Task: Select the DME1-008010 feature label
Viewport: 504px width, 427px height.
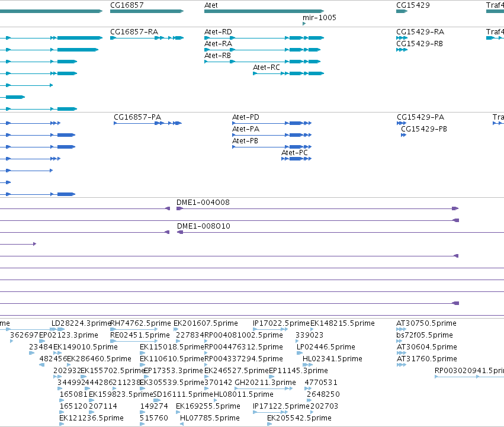Action: (x=204, y=226)
